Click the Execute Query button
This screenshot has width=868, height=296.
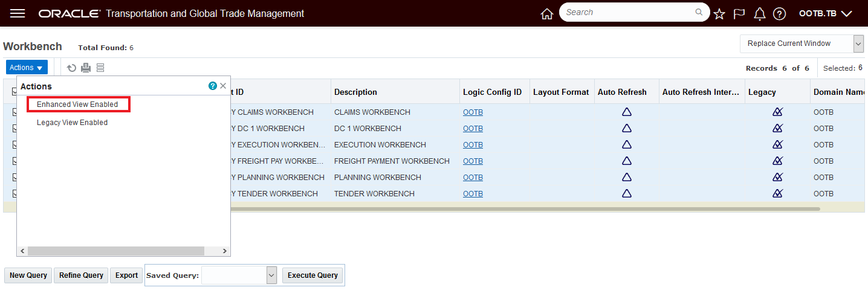[x=313, y=275]
